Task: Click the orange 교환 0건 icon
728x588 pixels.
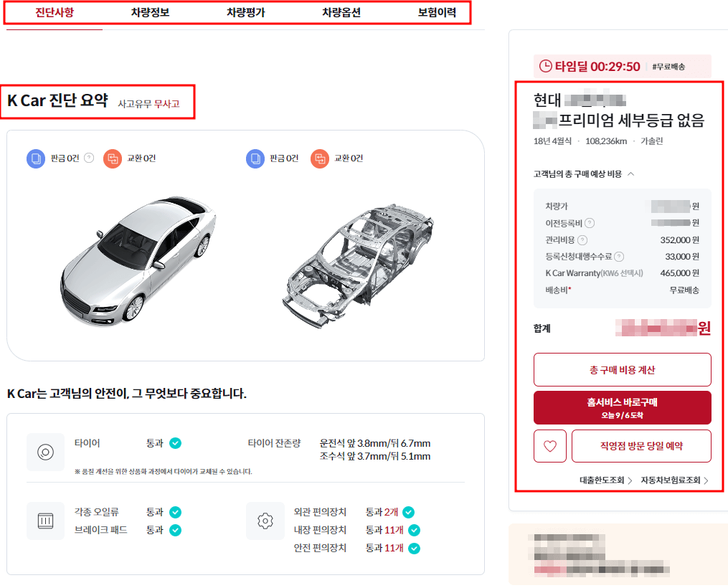Action: pos(113,158)
